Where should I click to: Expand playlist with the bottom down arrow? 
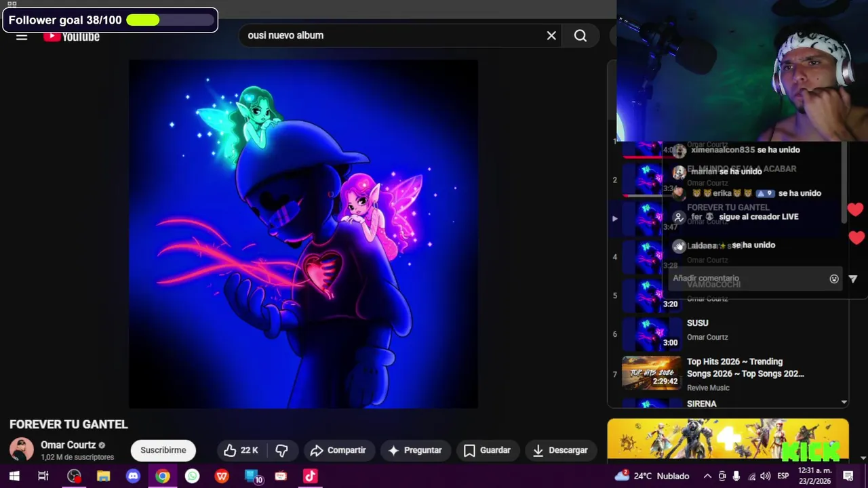coord(844,402)
